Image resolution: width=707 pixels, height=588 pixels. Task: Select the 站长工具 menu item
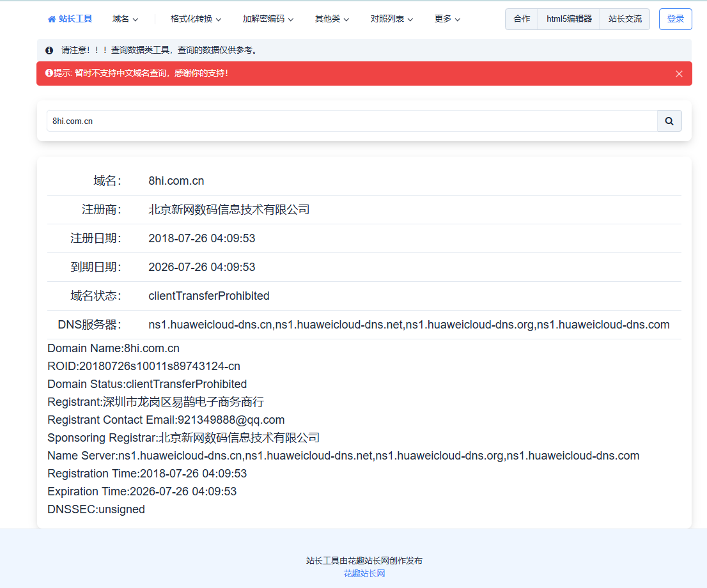coord(75,19)
